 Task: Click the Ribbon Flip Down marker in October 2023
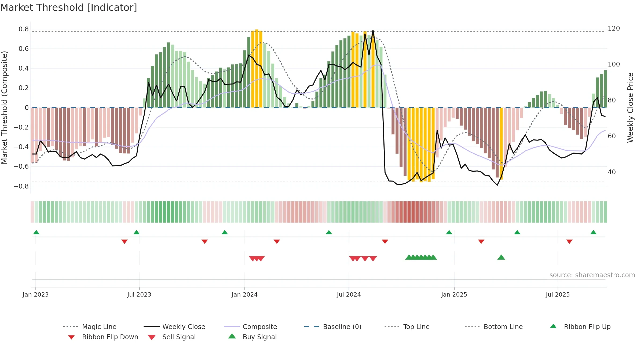click(x=204, y=242)
